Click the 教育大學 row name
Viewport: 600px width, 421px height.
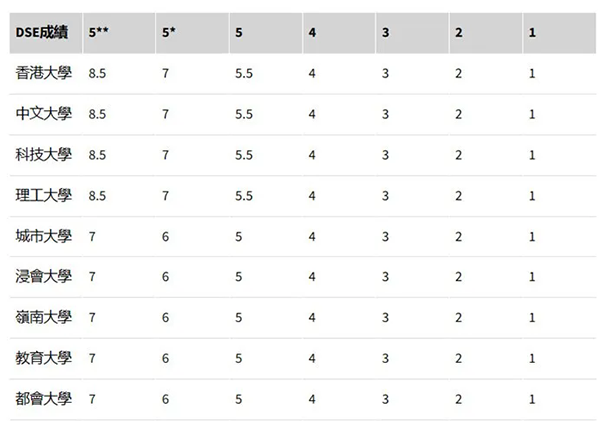(43, 358)
